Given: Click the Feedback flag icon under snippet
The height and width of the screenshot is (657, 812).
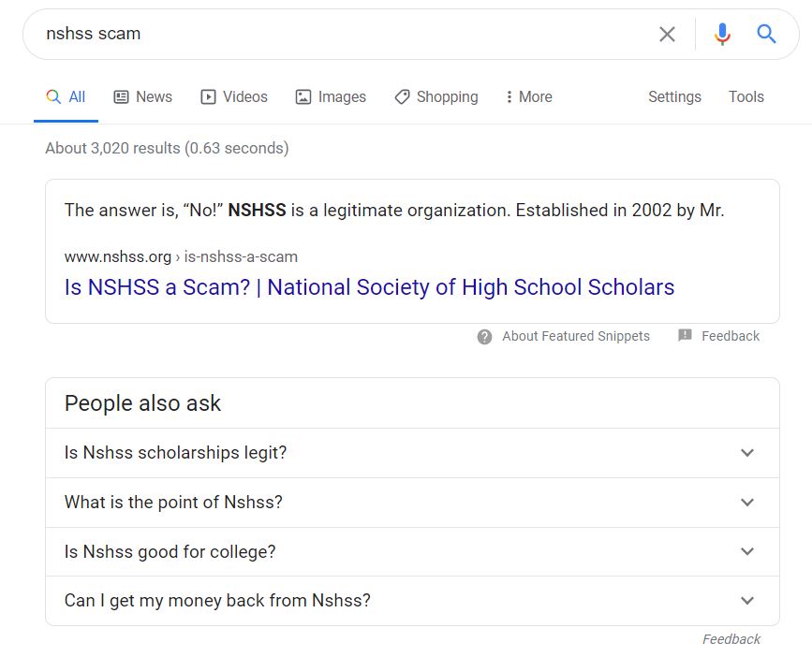Looking at the screenshot, I should click(685, 335).
